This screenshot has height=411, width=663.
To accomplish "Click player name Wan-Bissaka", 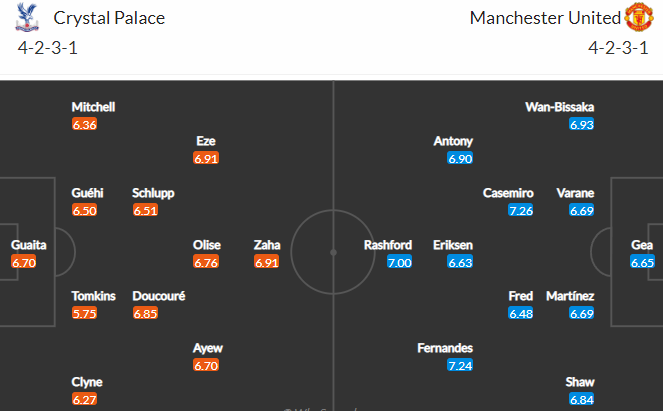I will click(559, 107).
